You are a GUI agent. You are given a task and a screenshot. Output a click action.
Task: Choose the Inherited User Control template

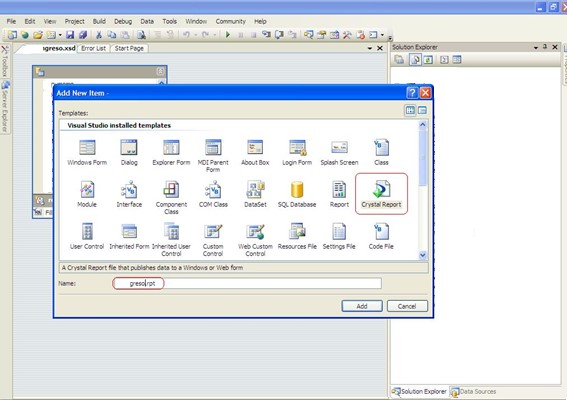[171, 240]
